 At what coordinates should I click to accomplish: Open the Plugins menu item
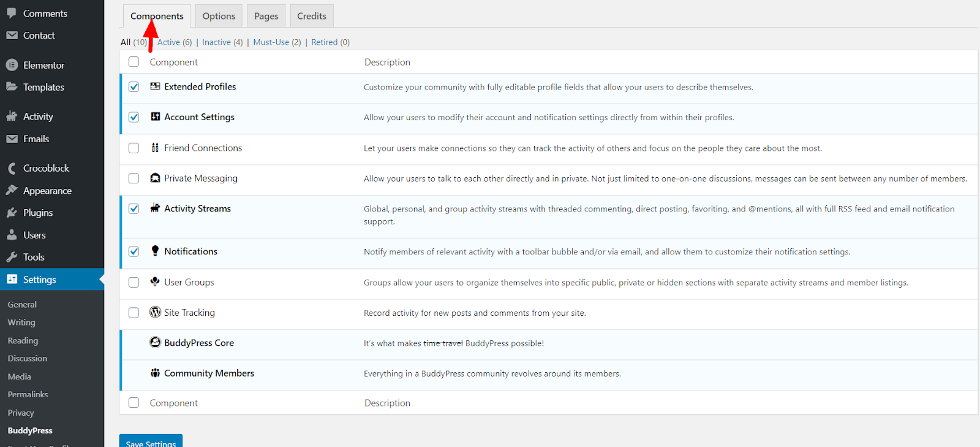point(52,213)
